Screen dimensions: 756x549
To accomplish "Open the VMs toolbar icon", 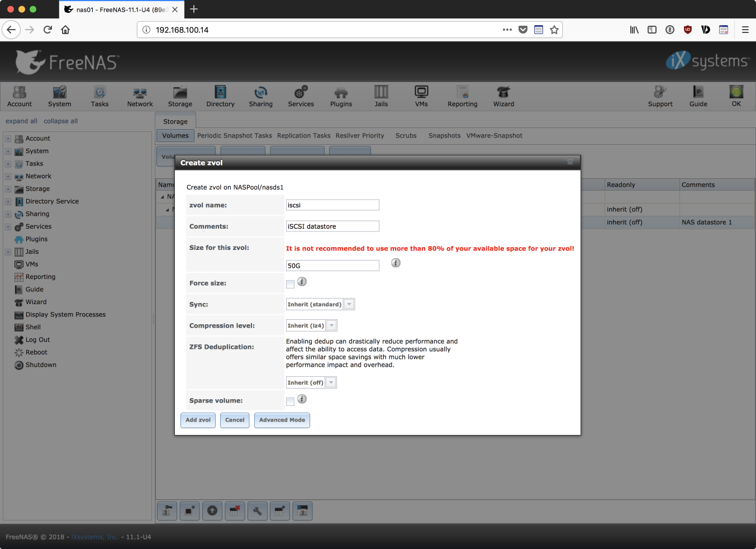I will click(x=421, y=96).
